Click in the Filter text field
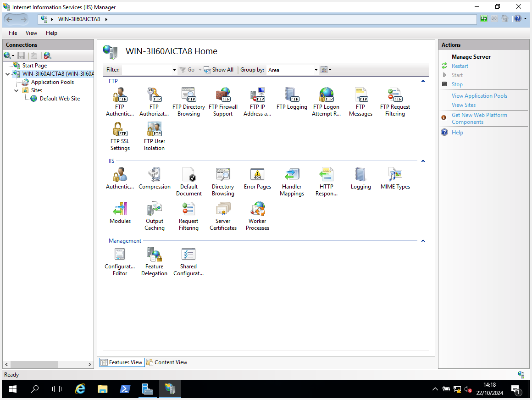The width and height of the screenshot is (532, 400). [147, 70]
